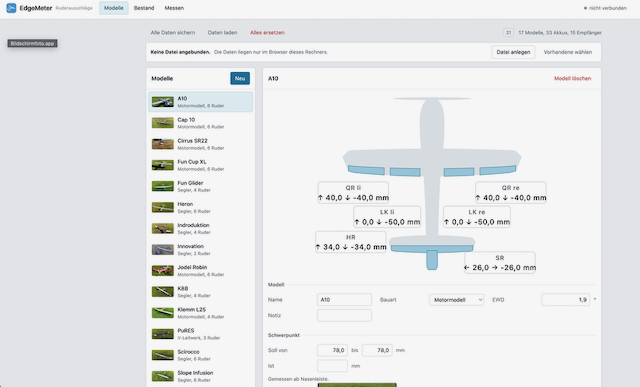Click the left outer aileron surface

click(366, 170)
